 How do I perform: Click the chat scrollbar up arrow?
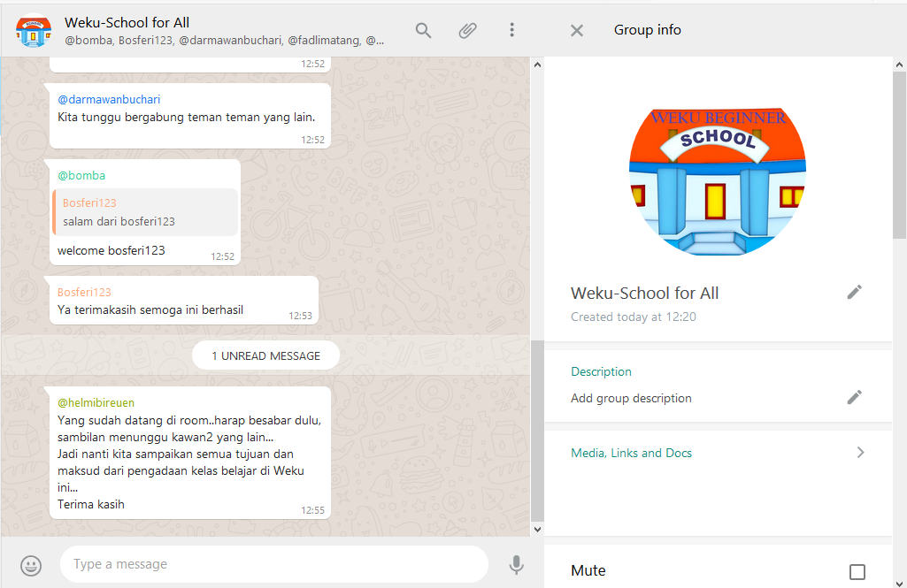537,65
